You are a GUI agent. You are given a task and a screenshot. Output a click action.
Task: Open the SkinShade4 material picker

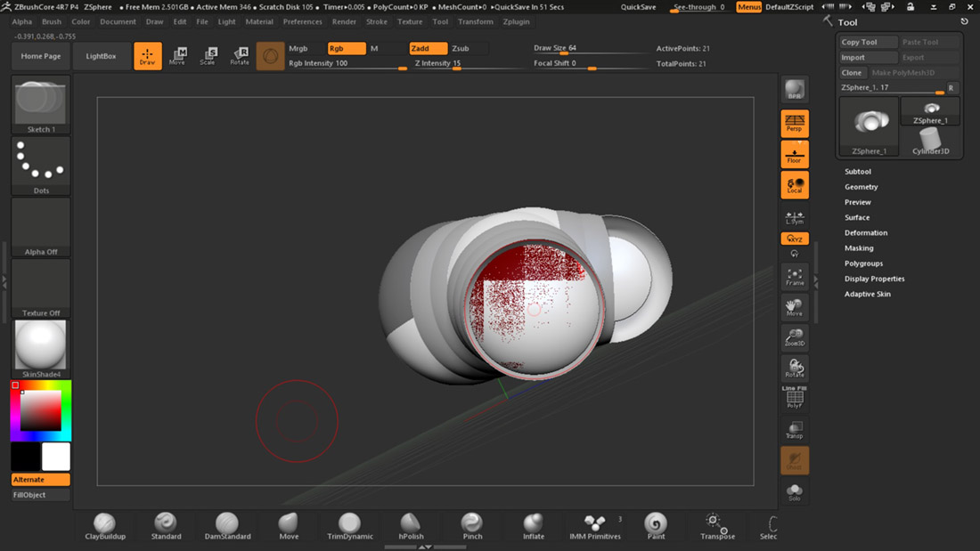tap(41, 349)
